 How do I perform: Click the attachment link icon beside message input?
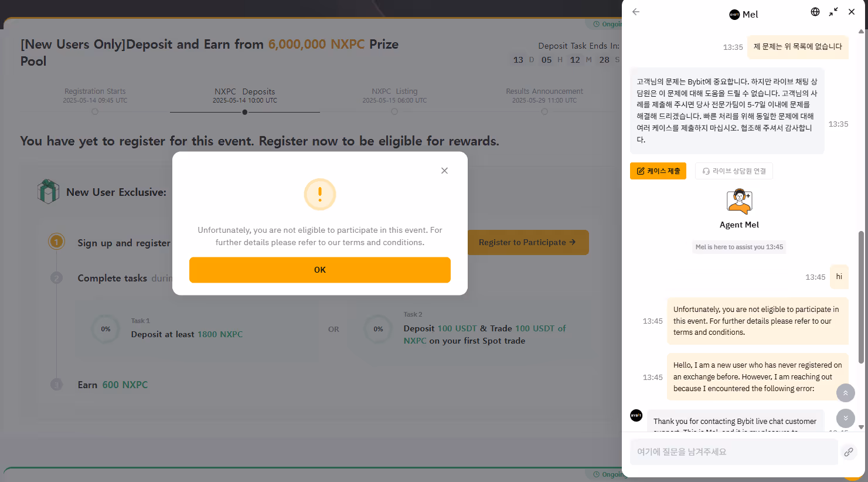[849, 452]
